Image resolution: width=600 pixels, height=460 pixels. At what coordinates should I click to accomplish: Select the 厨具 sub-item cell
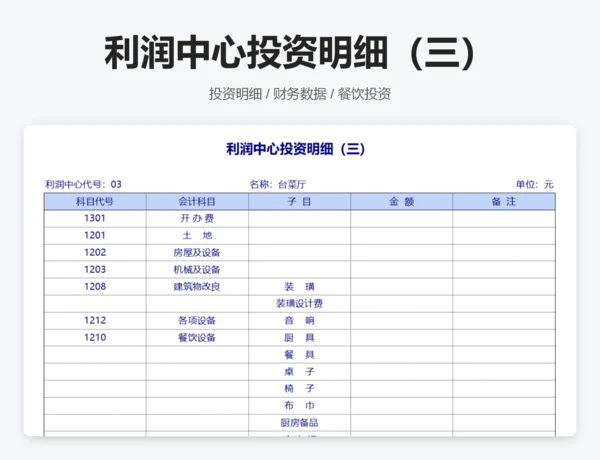tap(299, 338)
